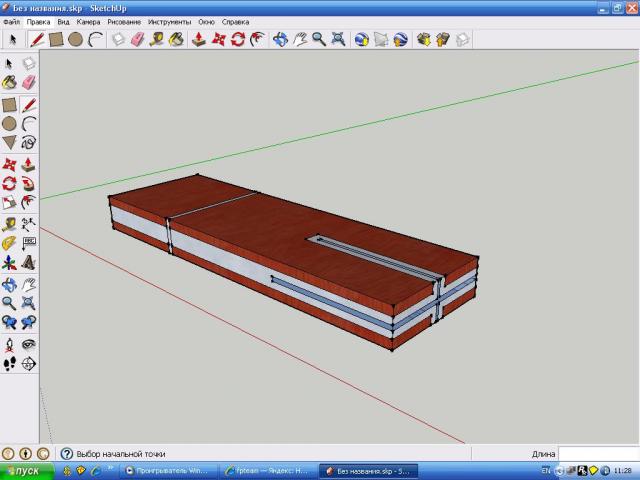Image resolution: width=640 pixels, height=480 pixels.
Task: Pick the Position Camera tool
Action: click(x=9, y=344)
